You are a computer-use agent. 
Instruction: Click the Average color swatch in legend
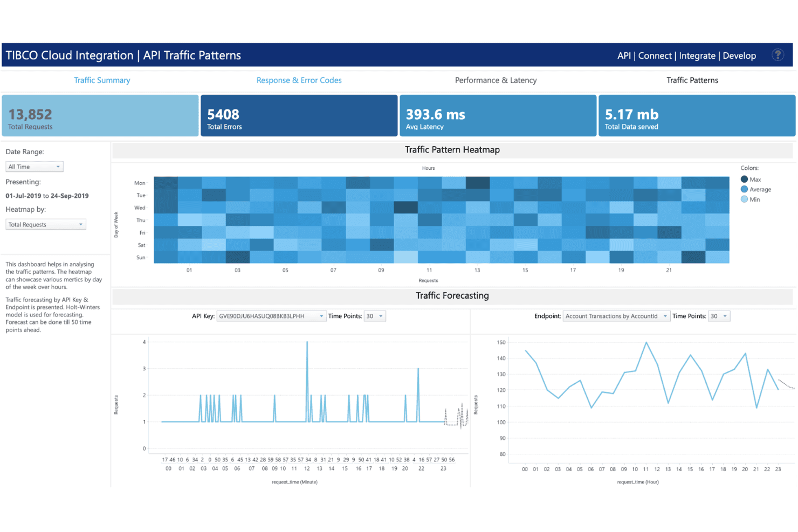tap(744, 189)
